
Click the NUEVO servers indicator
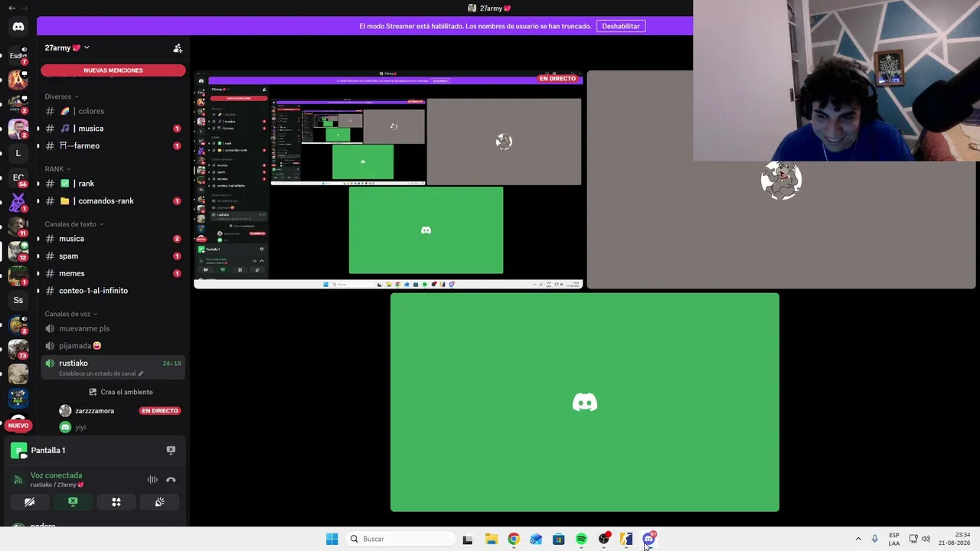click(18, 425)
